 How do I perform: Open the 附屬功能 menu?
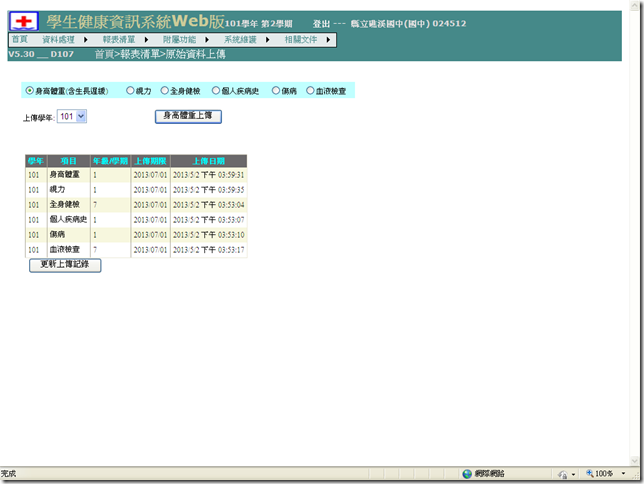click(x=179, y=39)
